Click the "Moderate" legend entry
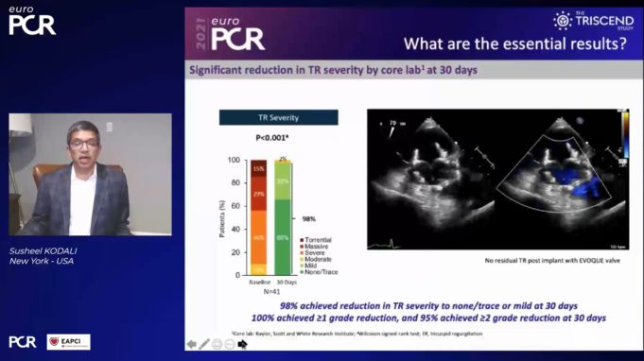This screenshot has width=644, height=361. point(316,259)
